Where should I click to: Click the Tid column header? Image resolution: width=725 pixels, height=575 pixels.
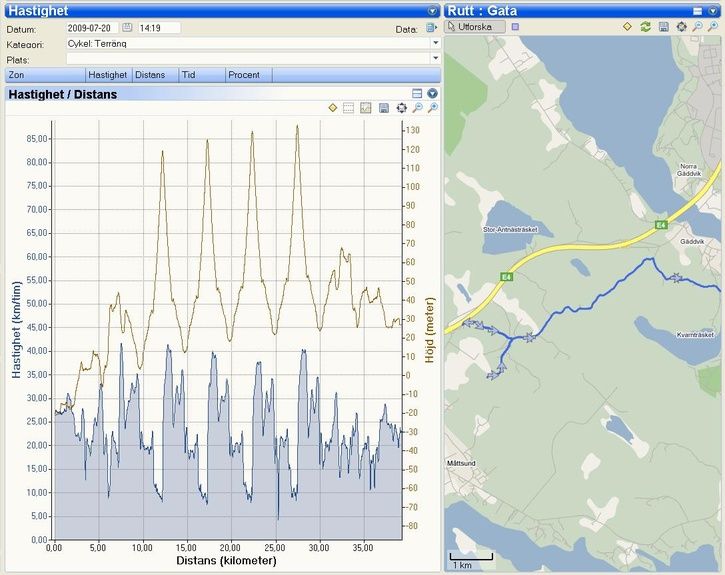coord(201,75)
